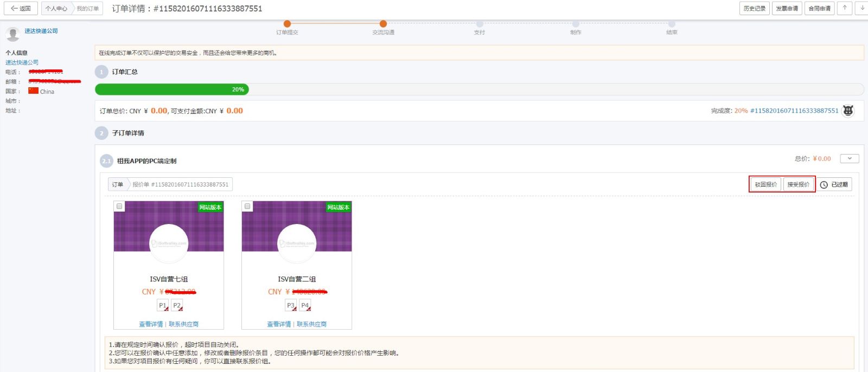Open the P1 phase icon under ISV自营七组
Screen dimensions: 868x372
(163, 306)
